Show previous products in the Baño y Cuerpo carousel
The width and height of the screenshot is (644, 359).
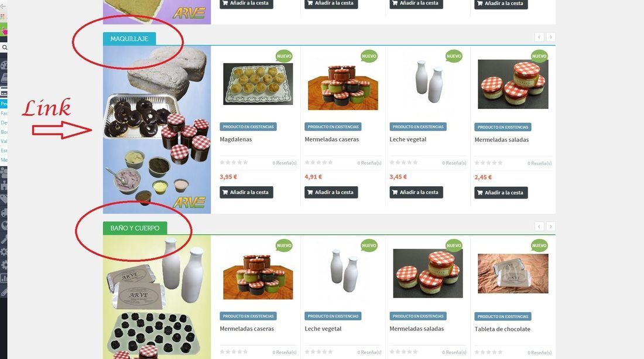tap(539, 226)
